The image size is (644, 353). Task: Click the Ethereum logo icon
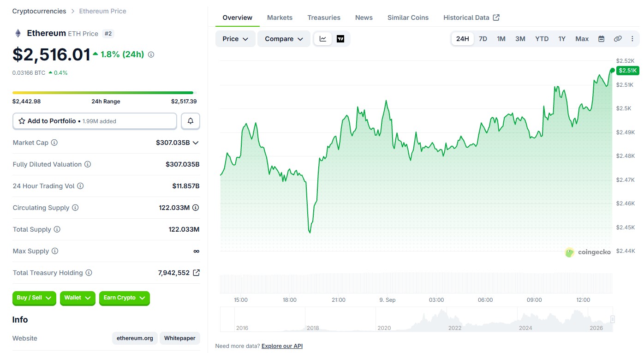18,33
